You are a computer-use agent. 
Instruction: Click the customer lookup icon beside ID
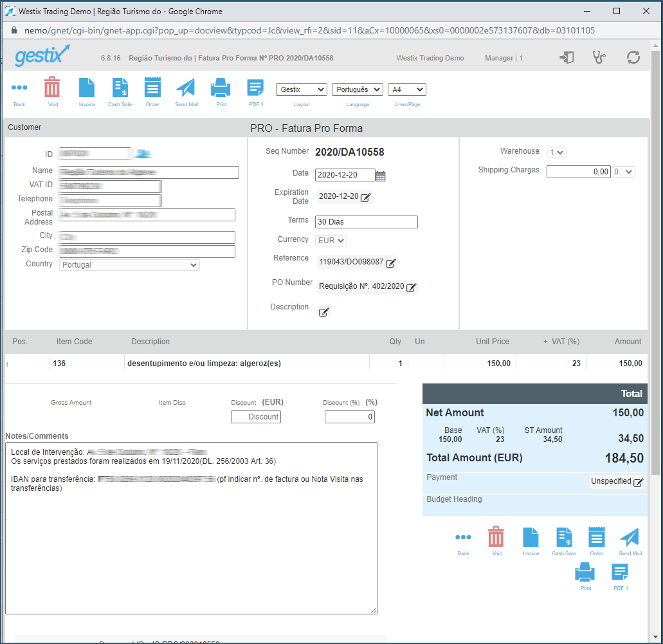click(143, 154)
